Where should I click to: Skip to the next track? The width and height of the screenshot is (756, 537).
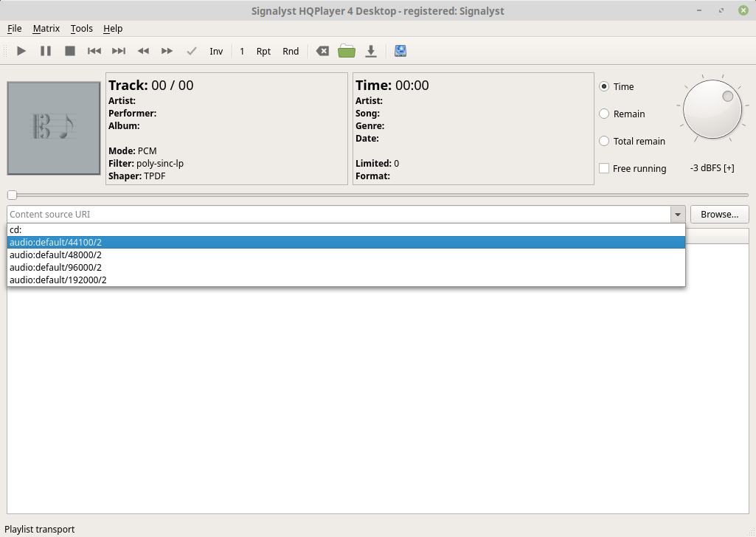tap(119, 51)
